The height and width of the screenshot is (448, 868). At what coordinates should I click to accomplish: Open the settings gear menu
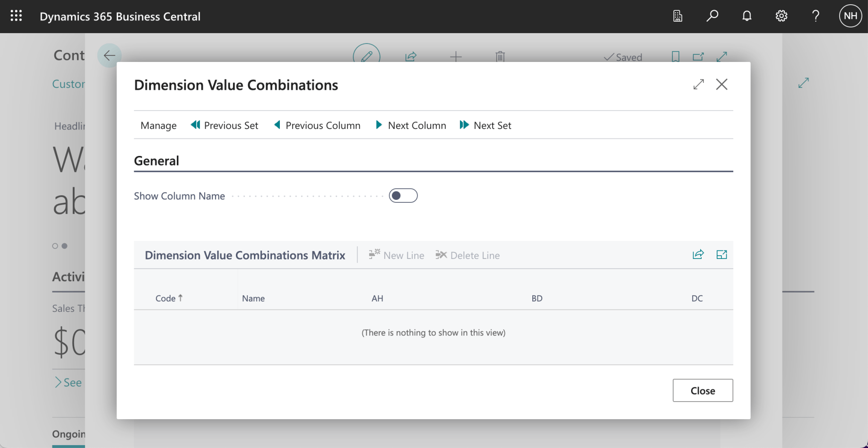coord(781,16)
